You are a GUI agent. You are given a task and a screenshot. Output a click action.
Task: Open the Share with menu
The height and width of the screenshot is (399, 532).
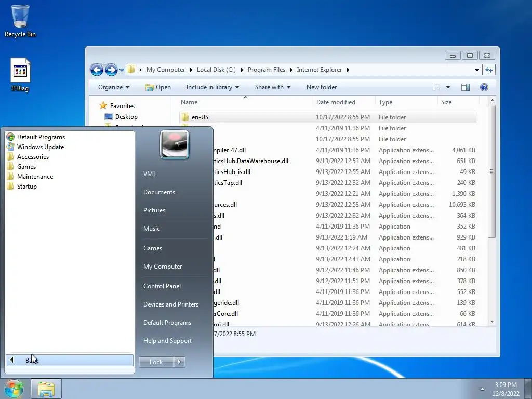click(x=272, y=87)
